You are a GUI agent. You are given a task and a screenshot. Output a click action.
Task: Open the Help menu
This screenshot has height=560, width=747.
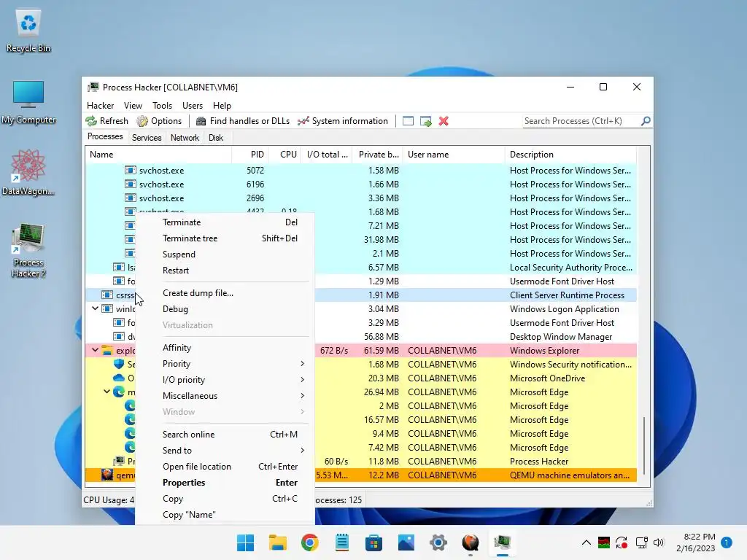(x=222, y=105)
